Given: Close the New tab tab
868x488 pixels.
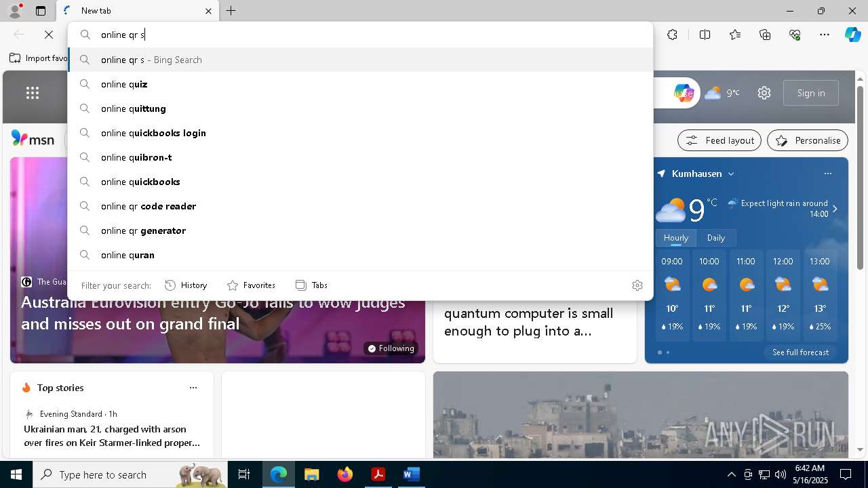Looking at the screenshot, I should 208,11.
